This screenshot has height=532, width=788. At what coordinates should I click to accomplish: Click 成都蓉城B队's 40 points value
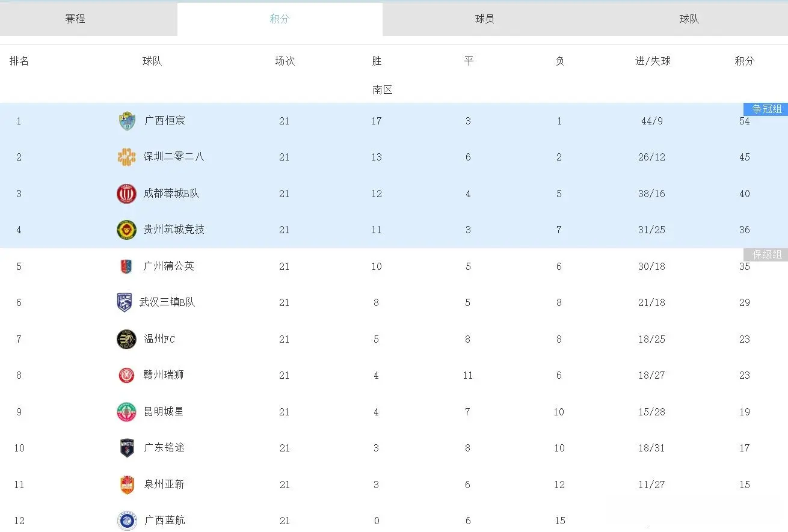(x=745, y=194)
